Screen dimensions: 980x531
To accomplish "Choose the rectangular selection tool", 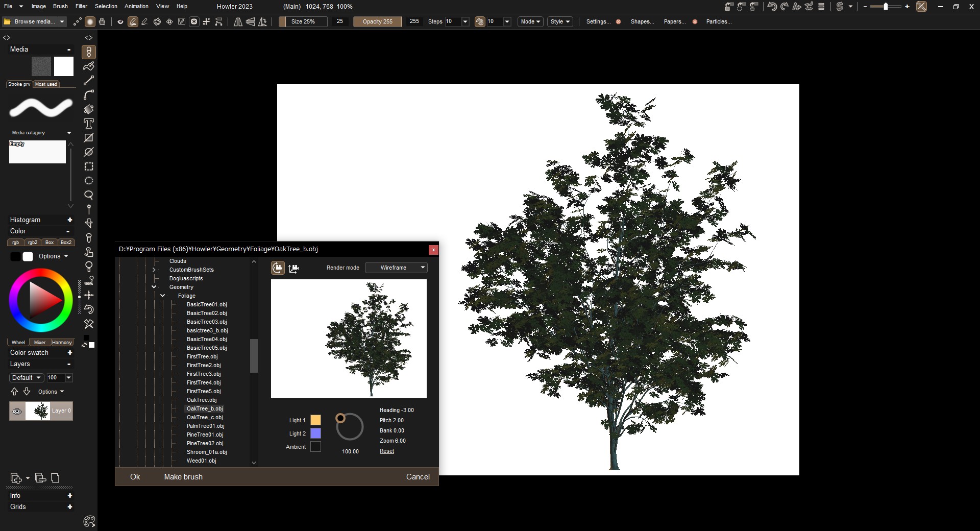I will coord(89,166).
